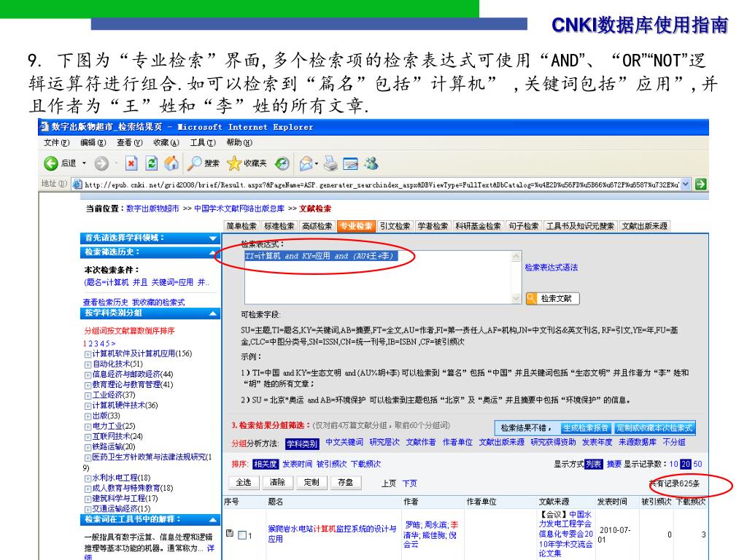Sort results by 发表时间
The image size is (747, 560).
[298, 464]
